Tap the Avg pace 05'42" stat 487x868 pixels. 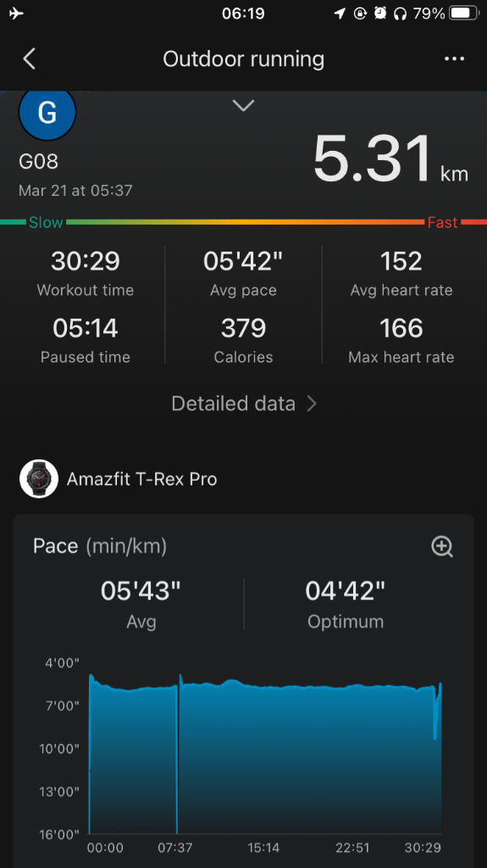(244, 273)
